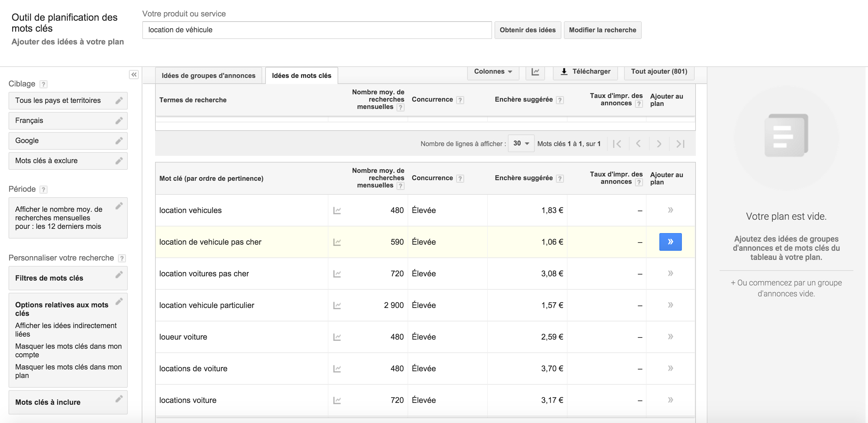Open help for Enchère suggérée in keyword table
This screenshot has height=423, width=868.
(x=560, y=179)
